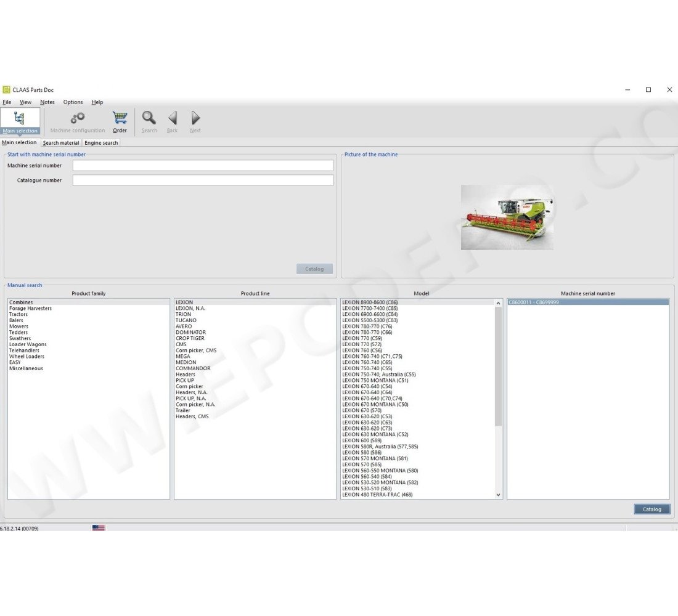
Task: Select Corn picker, CMS product line
Action: (x=255, y=351)
